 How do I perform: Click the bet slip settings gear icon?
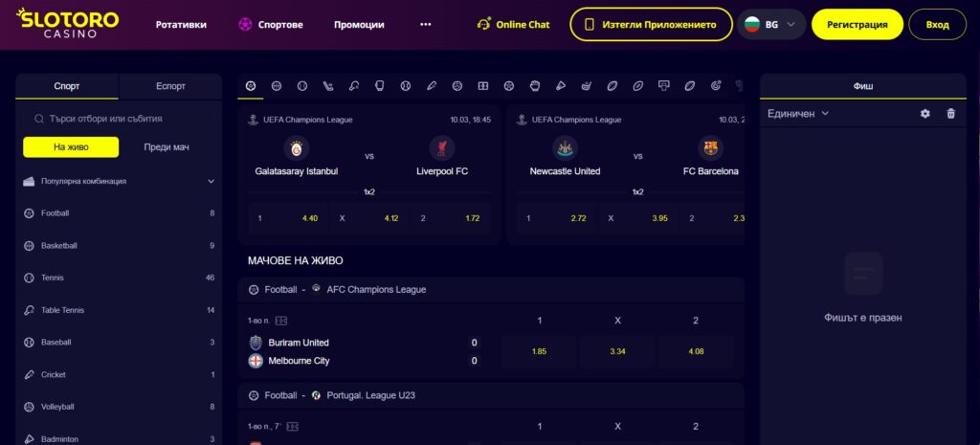(x=924, y=114)
